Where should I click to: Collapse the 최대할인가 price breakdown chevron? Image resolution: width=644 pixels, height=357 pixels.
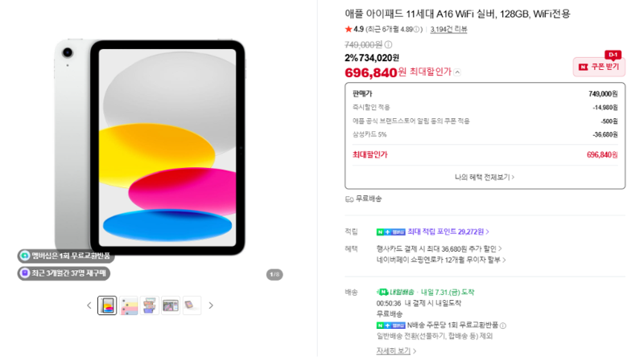pyautogui.click(x=457, y=72)
